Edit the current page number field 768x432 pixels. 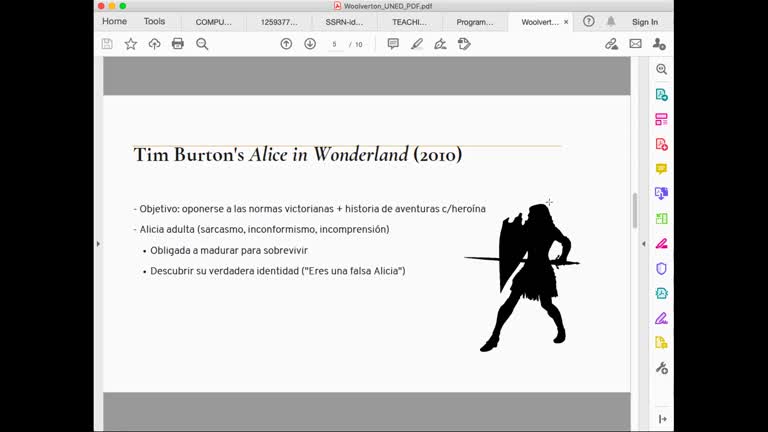coord(335,45)
